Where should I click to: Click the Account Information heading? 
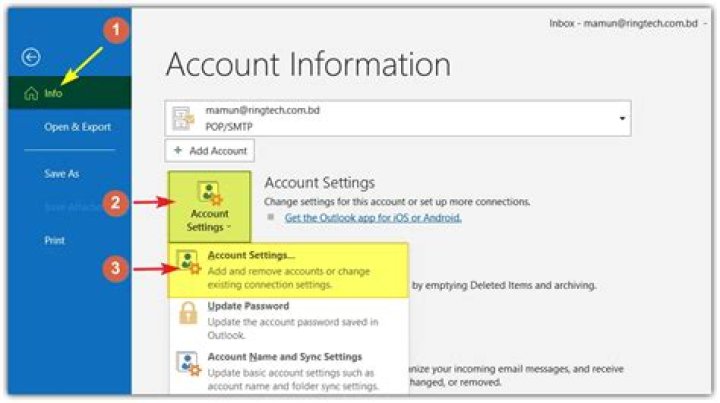click(308, 64)
